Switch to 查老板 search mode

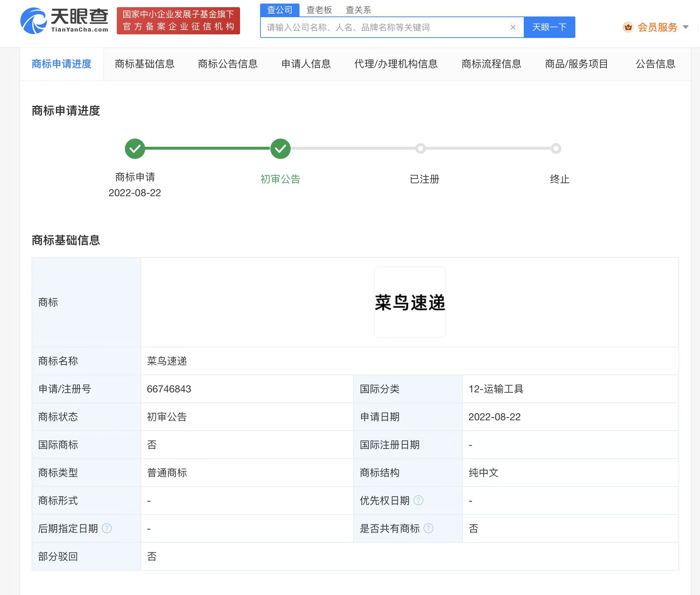point(318,10)
